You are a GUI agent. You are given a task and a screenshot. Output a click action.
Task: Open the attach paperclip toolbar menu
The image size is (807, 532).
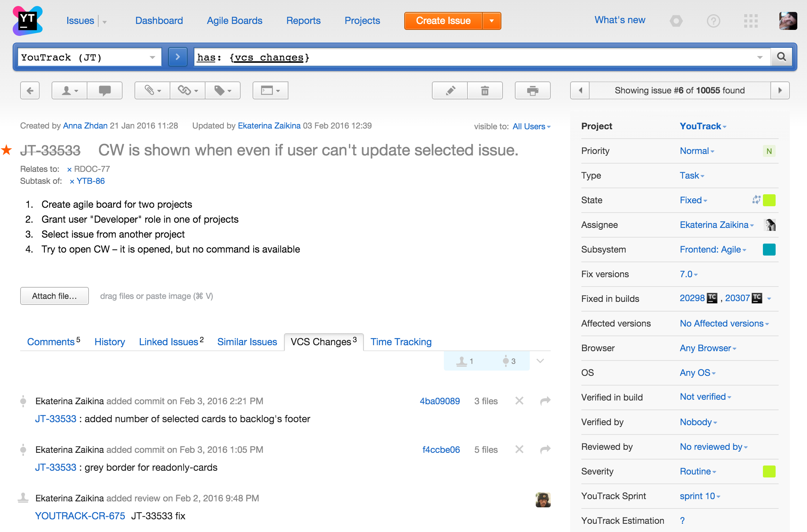[x=152, y=90]
